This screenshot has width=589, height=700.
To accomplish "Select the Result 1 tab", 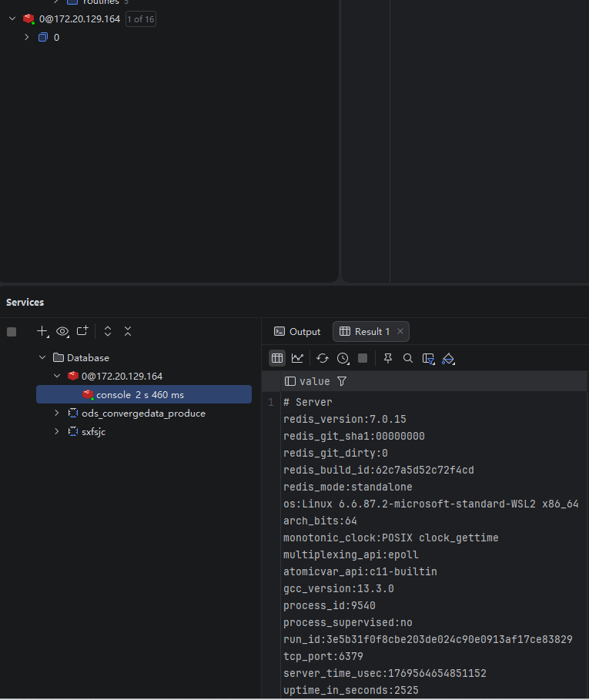I will click(365, 331).
